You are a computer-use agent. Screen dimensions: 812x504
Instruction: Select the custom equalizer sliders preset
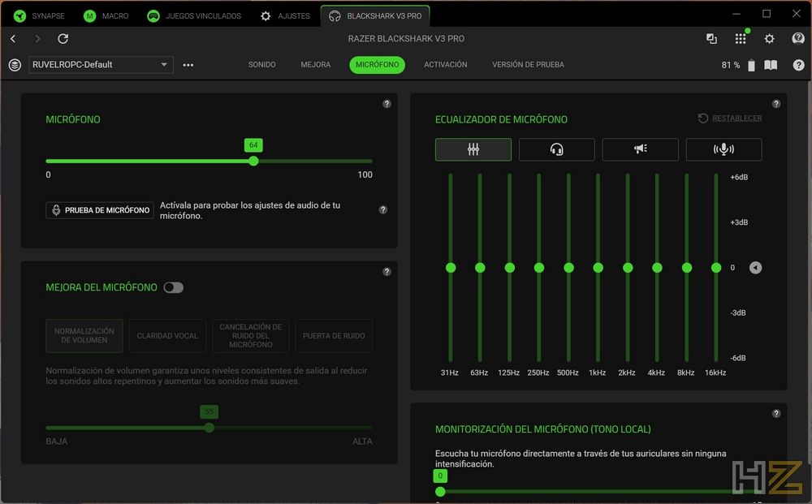[473, 149]
